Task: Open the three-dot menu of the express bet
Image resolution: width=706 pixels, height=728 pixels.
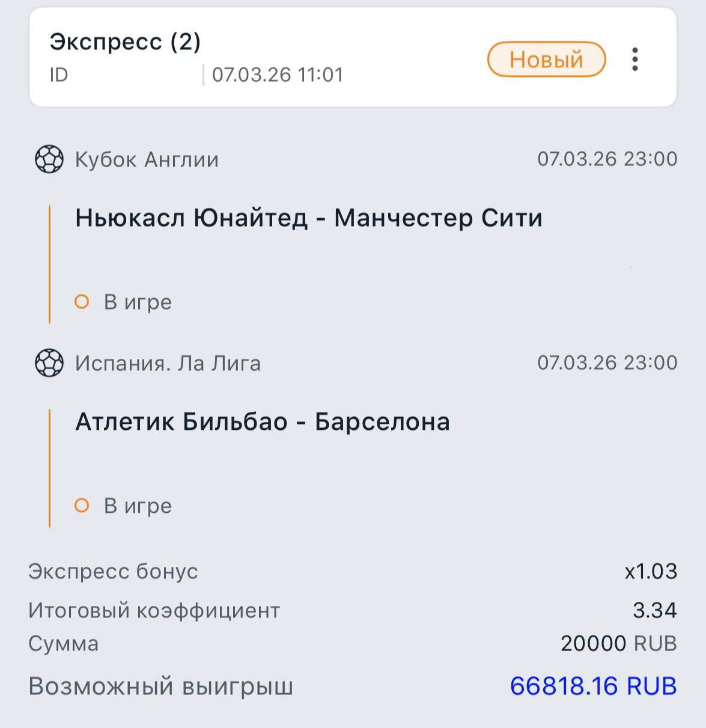Action: pyautogui.click(x=634, y=60)
